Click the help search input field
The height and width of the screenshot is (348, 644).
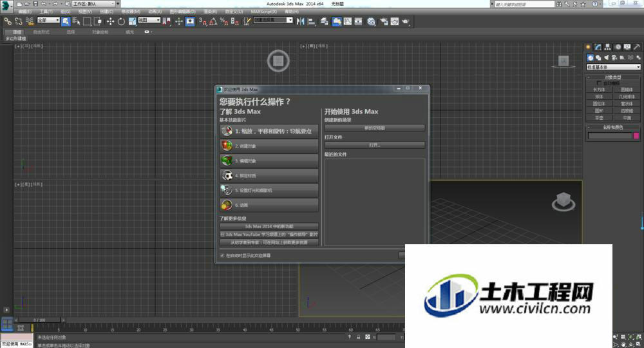click(x=524, y=4)
